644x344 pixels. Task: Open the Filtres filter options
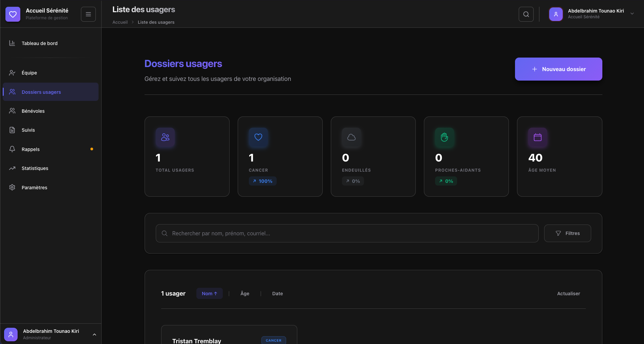tap(567, 233)
